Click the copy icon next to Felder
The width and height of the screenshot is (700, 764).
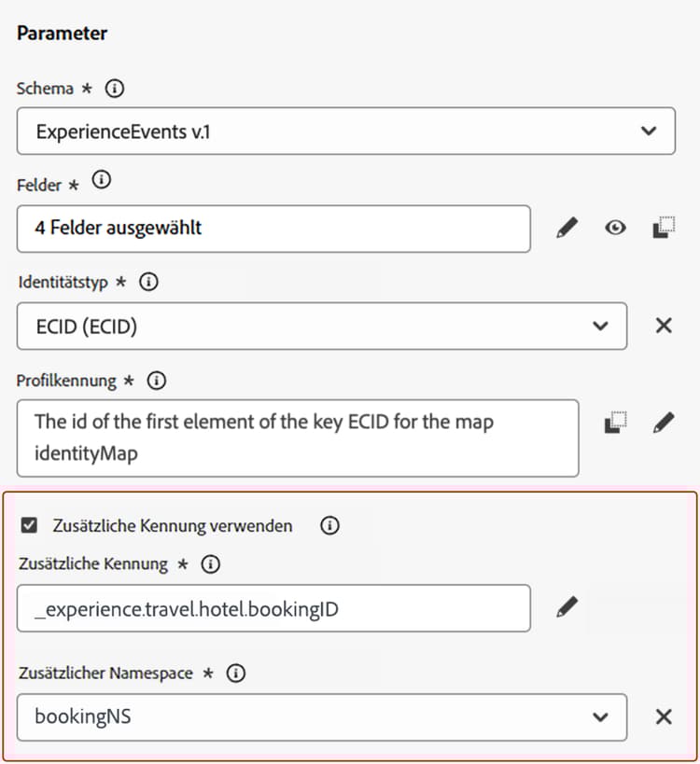[x=664, y=228]
